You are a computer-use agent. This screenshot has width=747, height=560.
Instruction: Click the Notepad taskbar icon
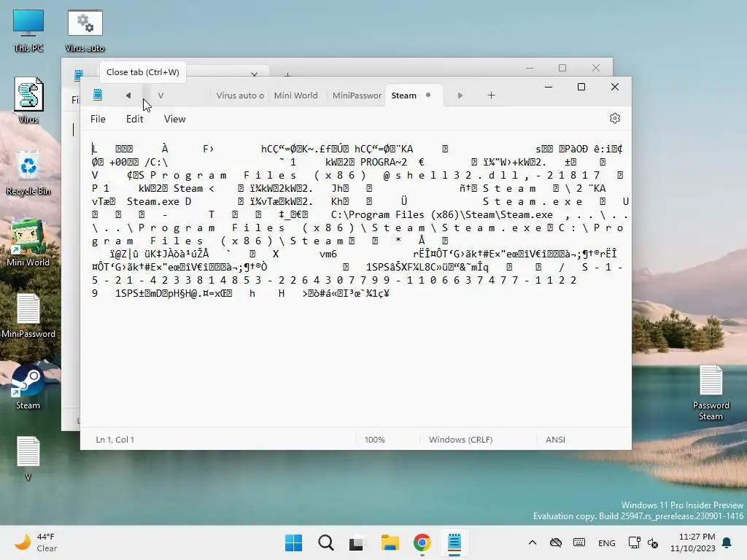tap(454, 542)
